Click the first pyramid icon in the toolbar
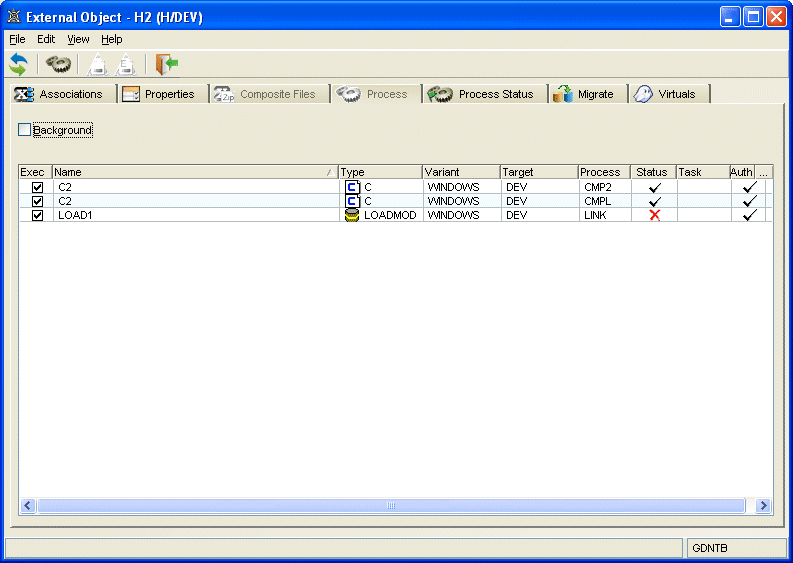The width and height of the screenshot is (793, 563). pos(97,66)
